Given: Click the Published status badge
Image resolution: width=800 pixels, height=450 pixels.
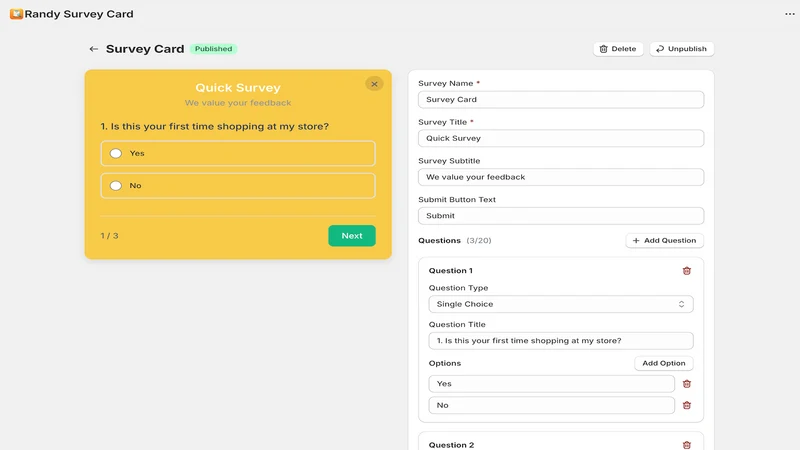Looking at the screenshot, I should pos(213,49).
